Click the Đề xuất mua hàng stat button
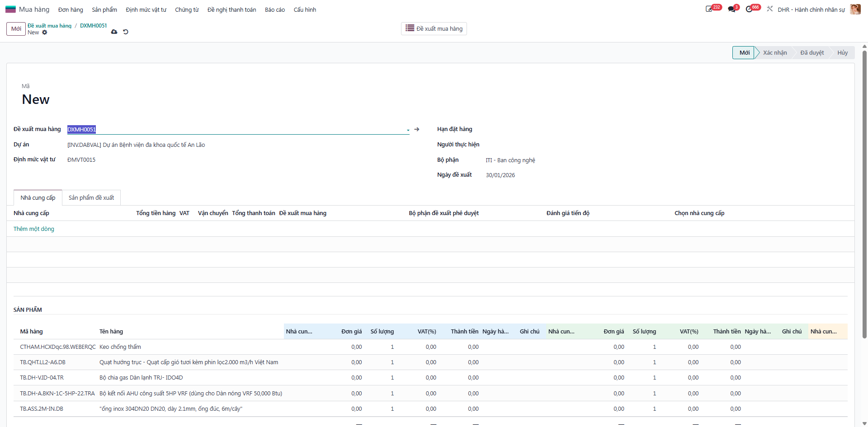The image size is (868, 427). click(434, 28)
